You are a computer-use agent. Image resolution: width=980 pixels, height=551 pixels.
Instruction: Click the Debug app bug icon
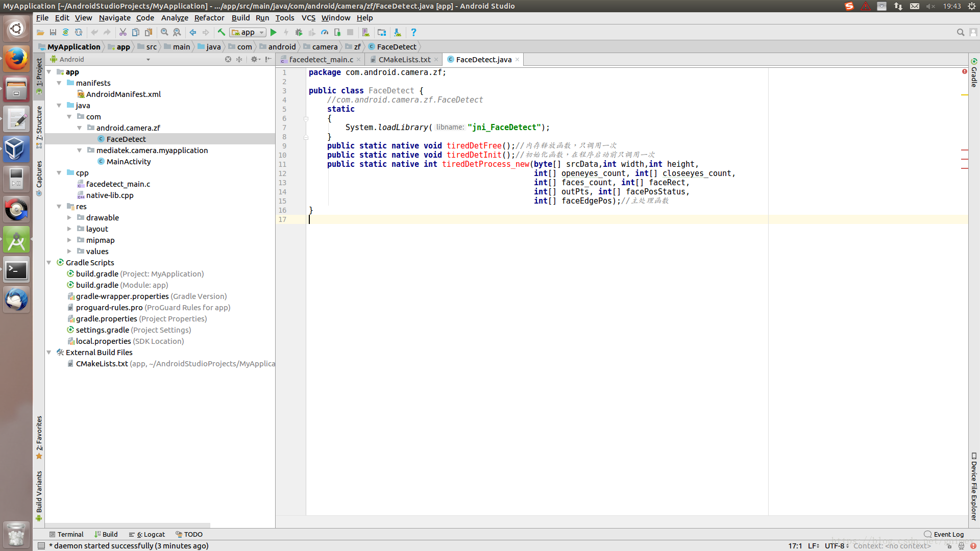[299, 32]
